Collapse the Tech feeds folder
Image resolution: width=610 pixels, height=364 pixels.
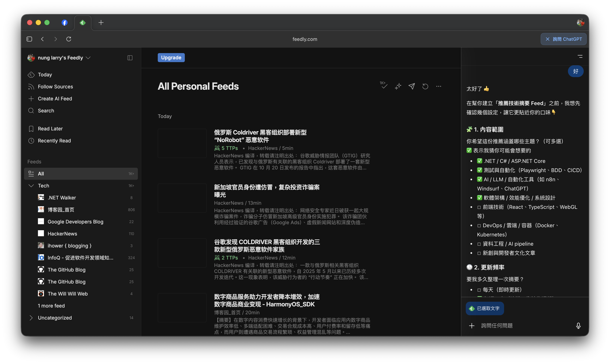coord(31,186)
